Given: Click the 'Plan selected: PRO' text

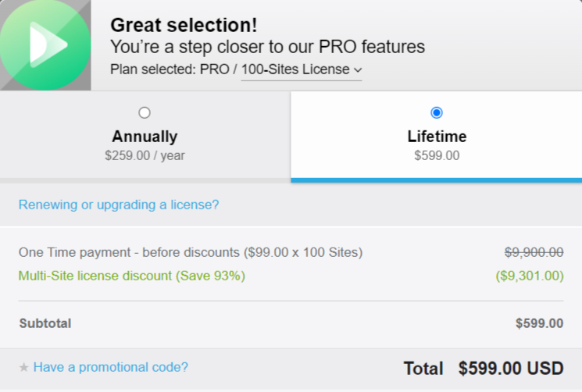Looking at the screenshot, I should (x=170, y=69).
